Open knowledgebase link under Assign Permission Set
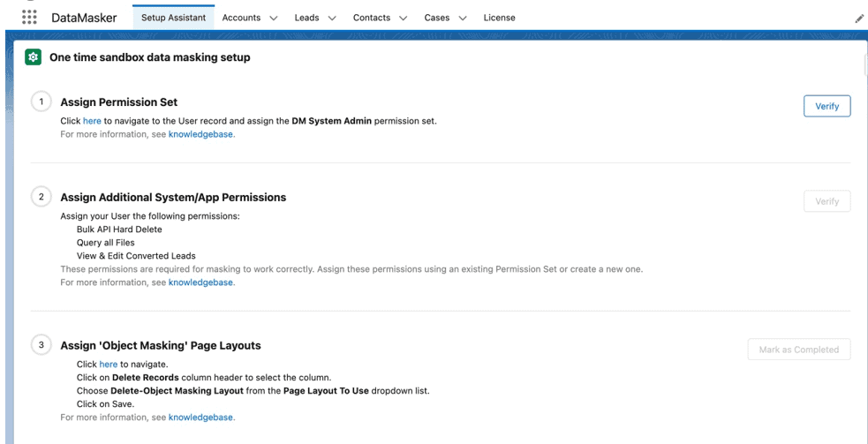The width and height of the screenshot is (868, 444). pos(201,135)
